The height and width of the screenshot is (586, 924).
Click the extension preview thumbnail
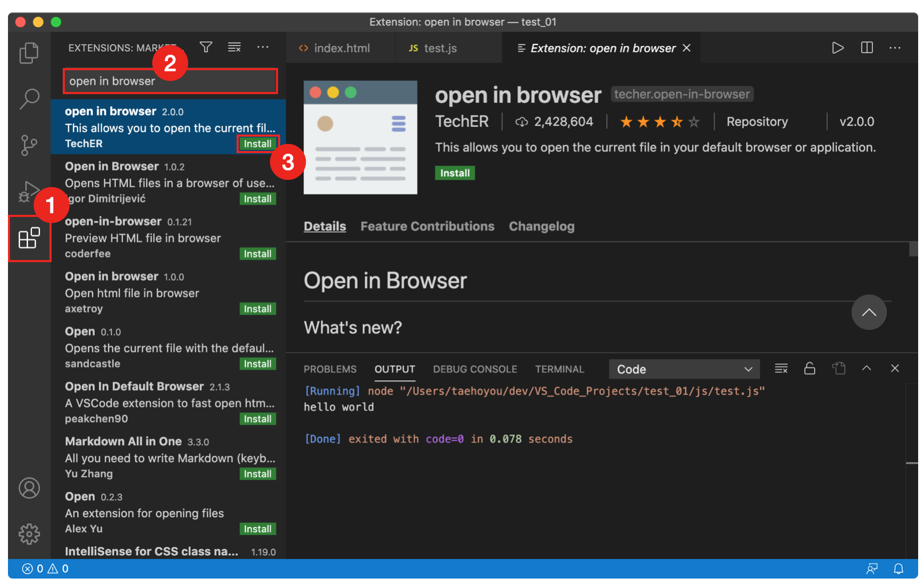click(x=360, y=137)
